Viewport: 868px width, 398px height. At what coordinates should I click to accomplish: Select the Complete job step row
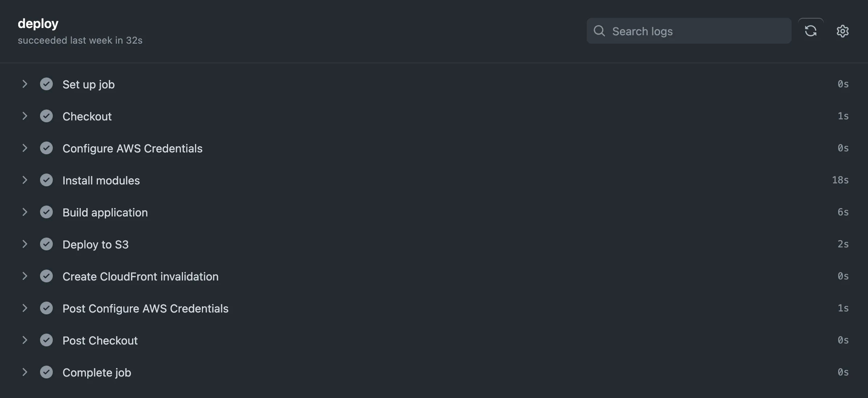pos(434,372)
